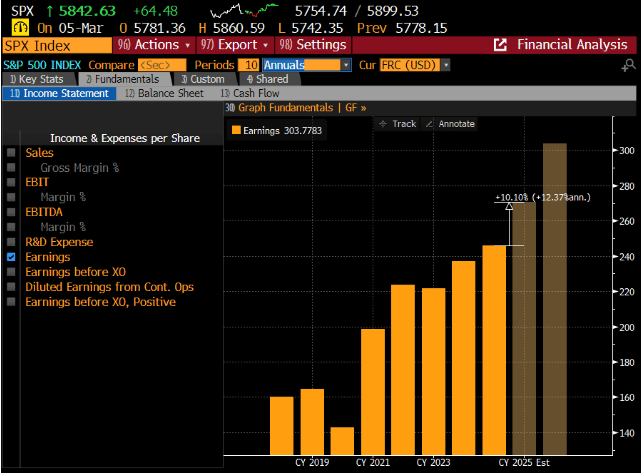The image size is (641, 473).
Task: Click the FRC (USD) currency field
Action: [x=410, y=65]
